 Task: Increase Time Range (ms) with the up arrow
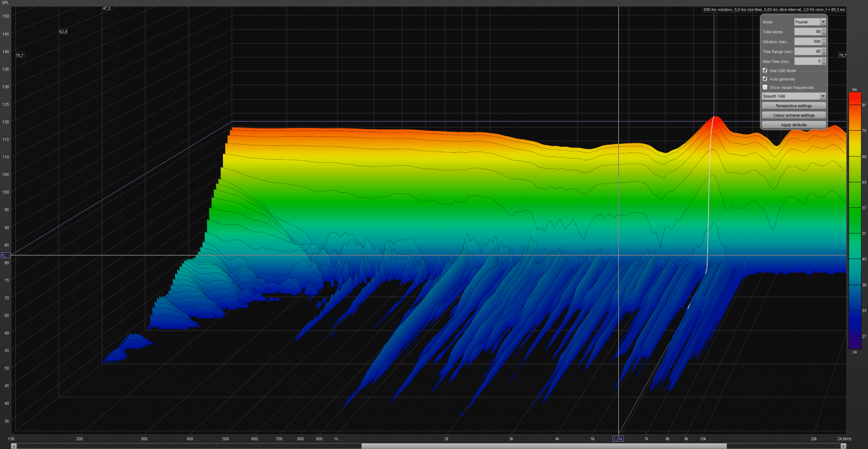tap(824, 49)
